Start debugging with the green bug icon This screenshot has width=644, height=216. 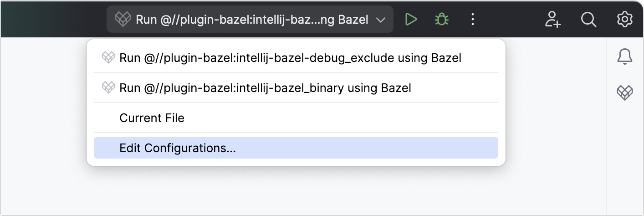[441, 19]
